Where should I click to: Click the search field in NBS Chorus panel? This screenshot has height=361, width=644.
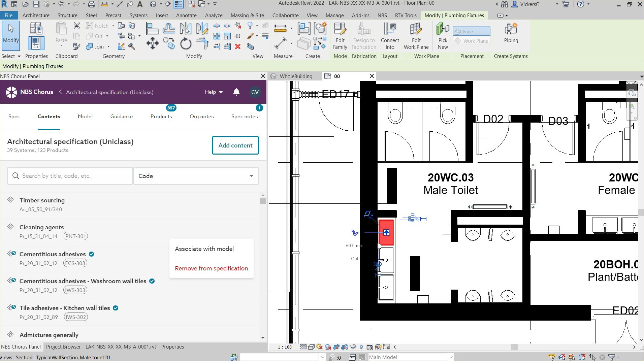click(69, 175)
